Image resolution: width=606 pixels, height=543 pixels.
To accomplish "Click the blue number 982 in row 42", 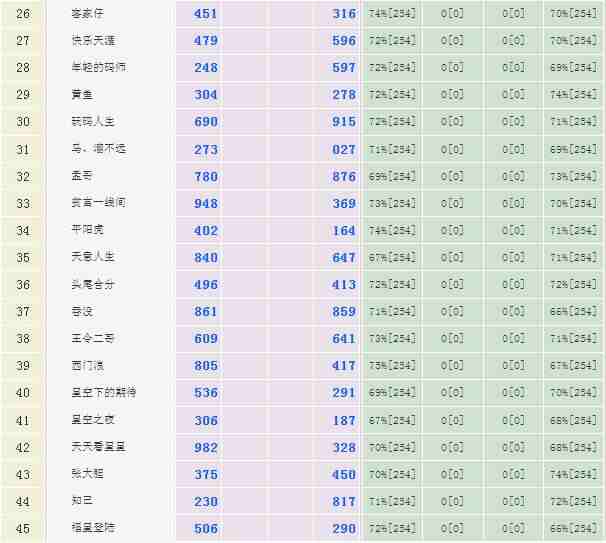I will pos(206,447).
